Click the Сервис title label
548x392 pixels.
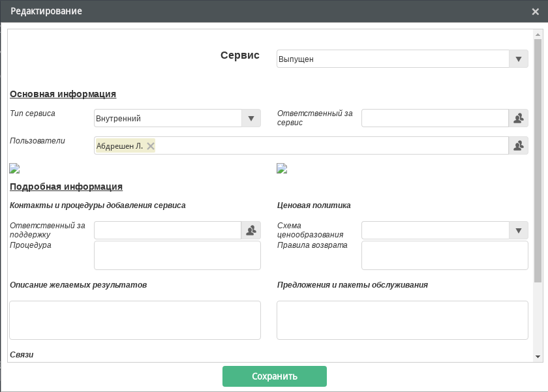(x=240, y=55)
